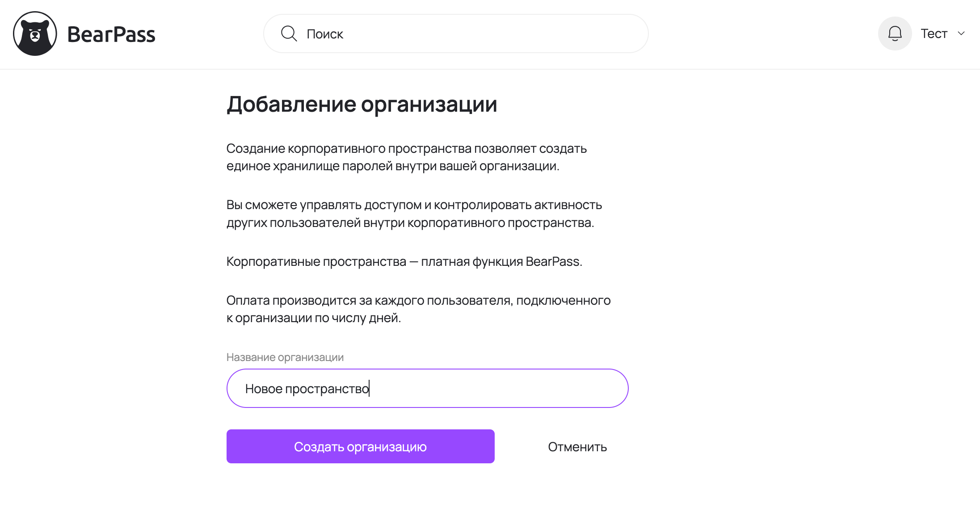
Task: Click the BearPass bear logo icon
Action: [x=35, y=34]
